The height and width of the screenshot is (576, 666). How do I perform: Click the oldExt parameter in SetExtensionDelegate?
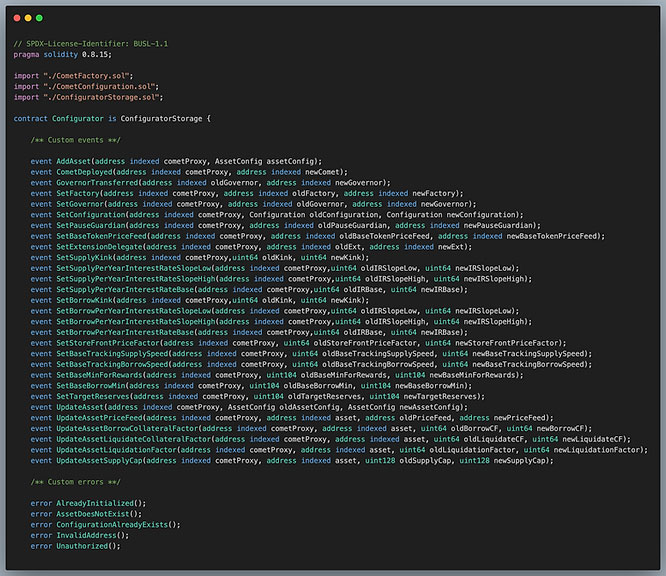click(x=348, y=247)
